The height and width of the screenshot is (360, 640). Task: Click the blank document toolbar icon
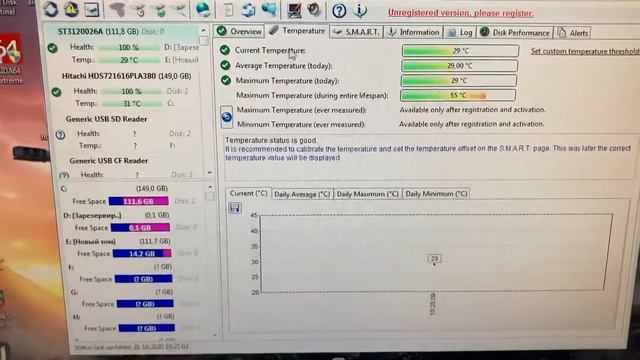229,10
